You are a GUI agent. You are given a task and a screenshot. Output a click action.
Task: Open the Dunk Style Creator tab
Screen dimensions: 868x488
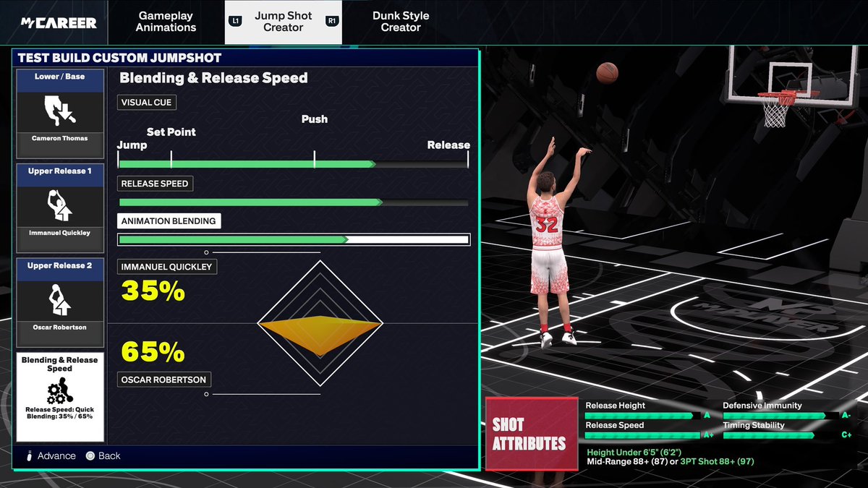pos(401,22)
